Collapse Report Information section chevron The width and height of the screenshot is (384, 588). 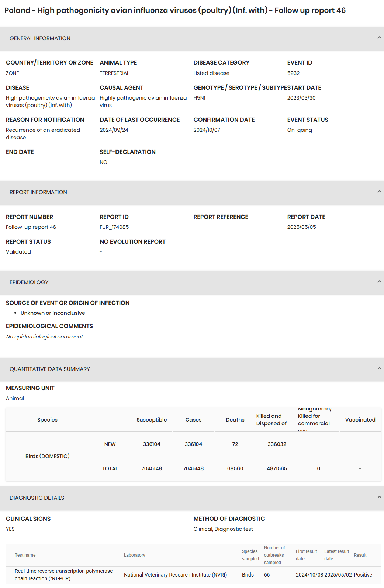coord(379,192)
